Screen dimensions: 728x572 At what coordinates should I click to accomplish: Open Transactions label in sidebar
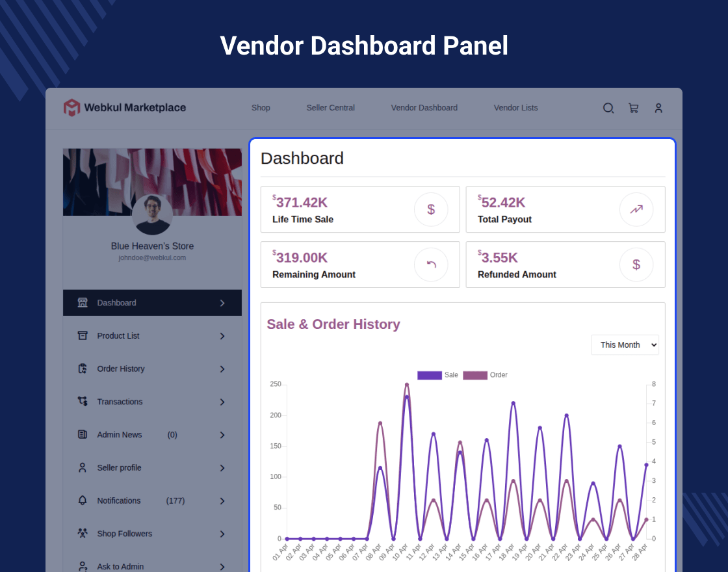120,402
